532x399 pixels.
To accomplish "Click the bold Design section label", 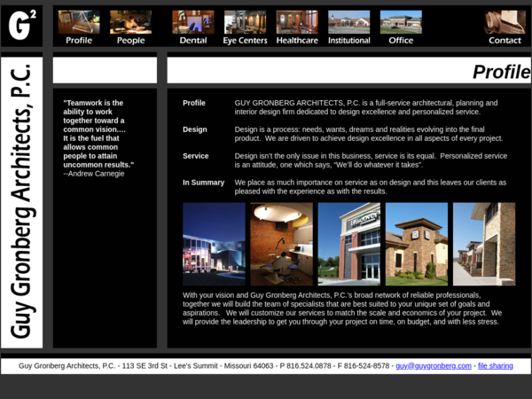I will coord(195,129).
